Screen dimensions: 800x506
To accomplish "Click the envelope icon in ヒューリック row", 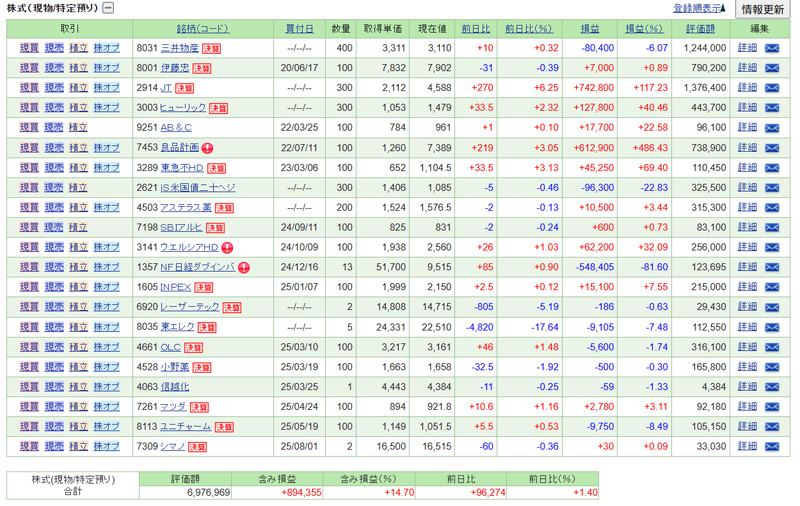I will (x=772, y=108).
